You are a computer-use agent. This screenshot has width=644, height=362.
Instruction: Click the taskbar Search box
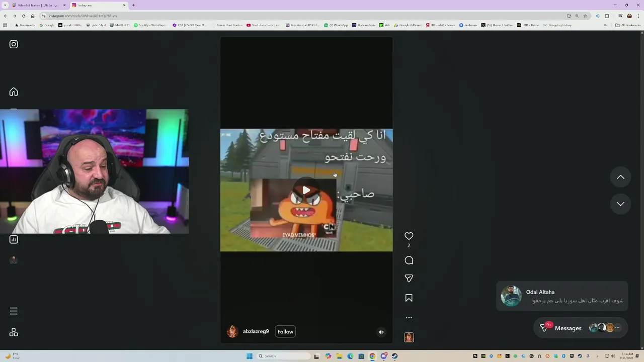284,356
